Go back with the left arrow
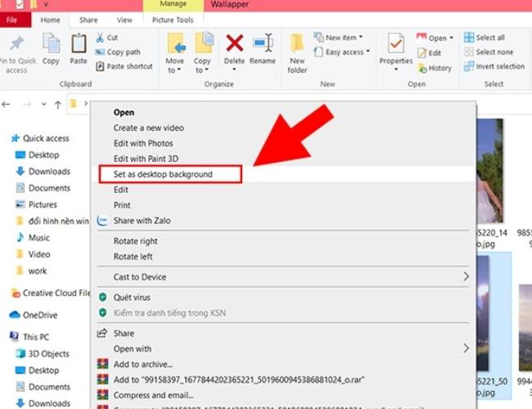Viewport: 532px width, 409px height. click(x=6, y=104)
